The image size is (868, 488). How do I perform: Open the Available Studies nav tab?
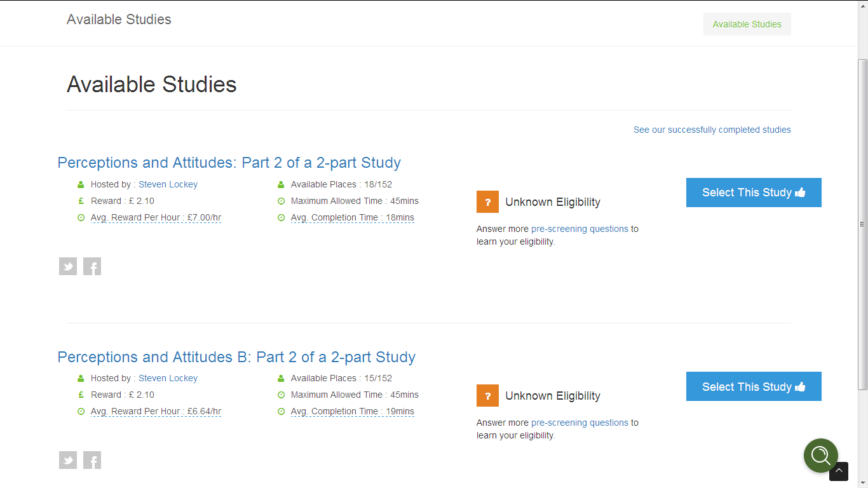coord(747,24)
